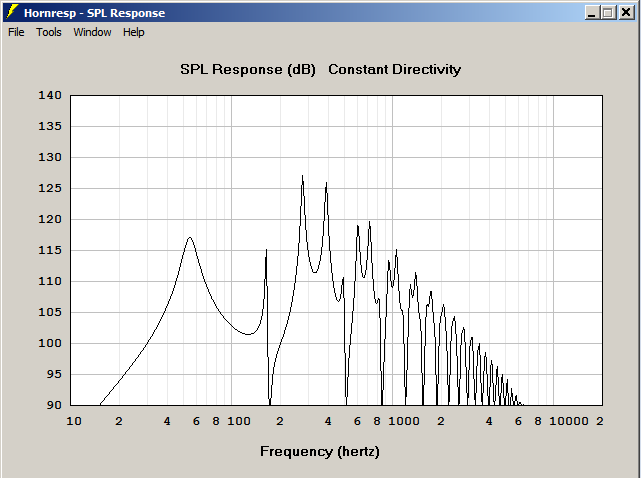
Task: Maximize the SPL Response window
Action: pyautogui.click(x=608, y=13)
